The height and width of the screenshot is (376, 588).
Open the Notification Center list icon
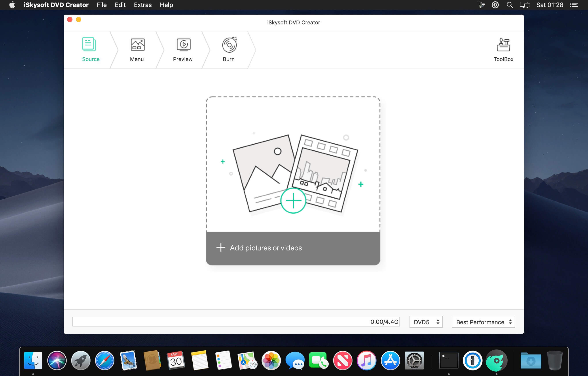(x=574, y=5)
